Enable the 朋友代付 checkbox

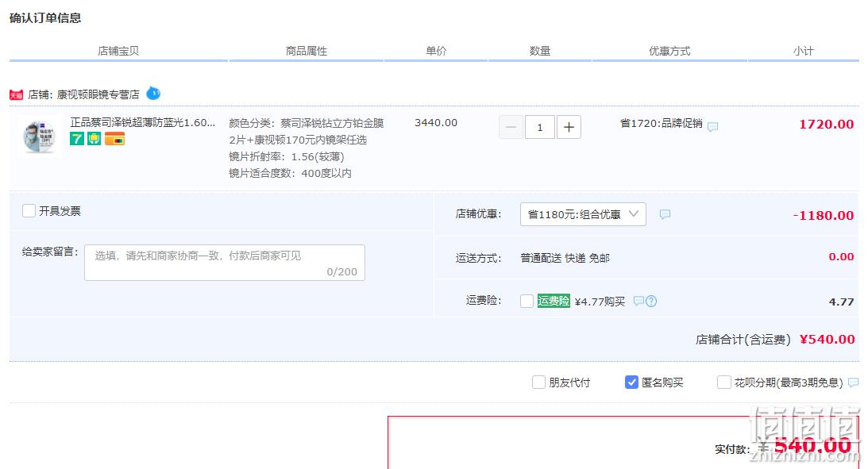point(538,383)
